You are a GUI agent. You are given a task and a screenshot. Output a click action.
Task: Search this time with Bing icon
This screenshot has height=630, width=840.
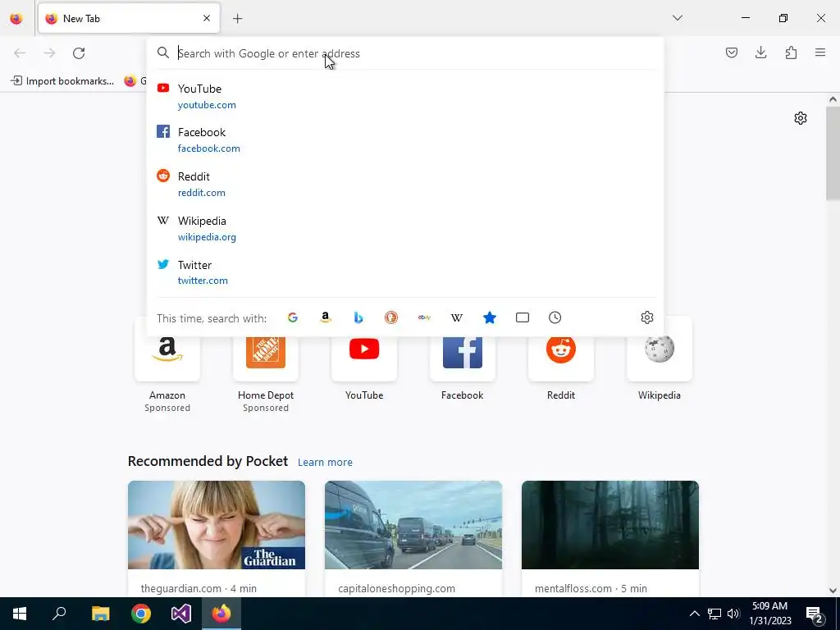click(358, 317)
